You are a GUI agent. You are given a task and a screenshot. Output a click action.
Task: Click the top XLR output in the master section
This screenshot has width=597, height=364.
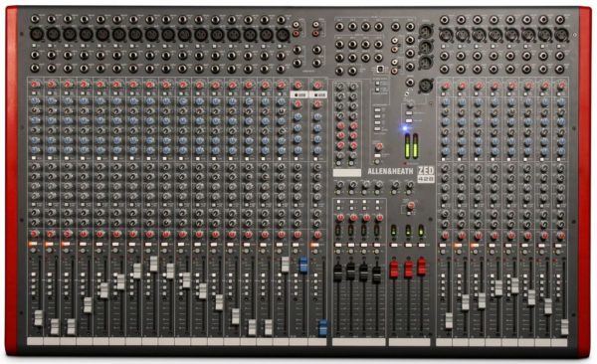pyautogui.click(x=426, y=31)
